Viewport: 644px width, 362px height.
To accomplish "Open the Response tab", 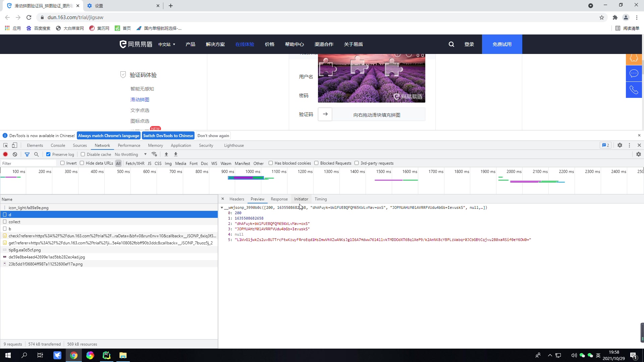I will pos(279,199).
